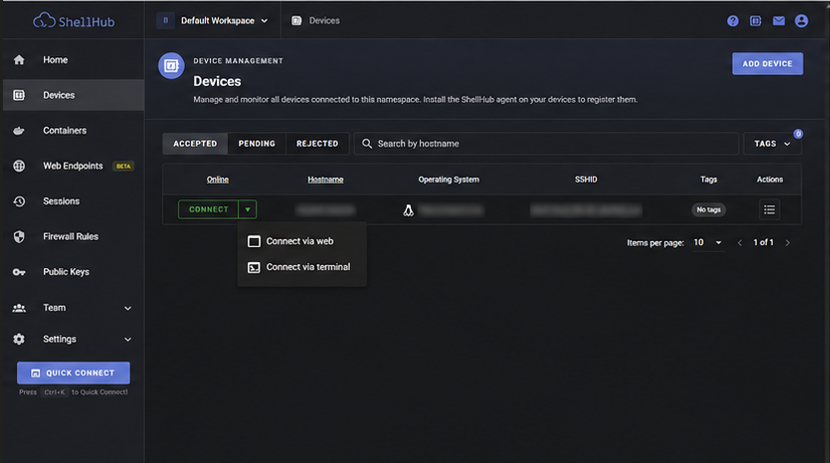This screenshot has height=463, width=830.
Task: Open the help question mark icon
Action: coord(733,21)
